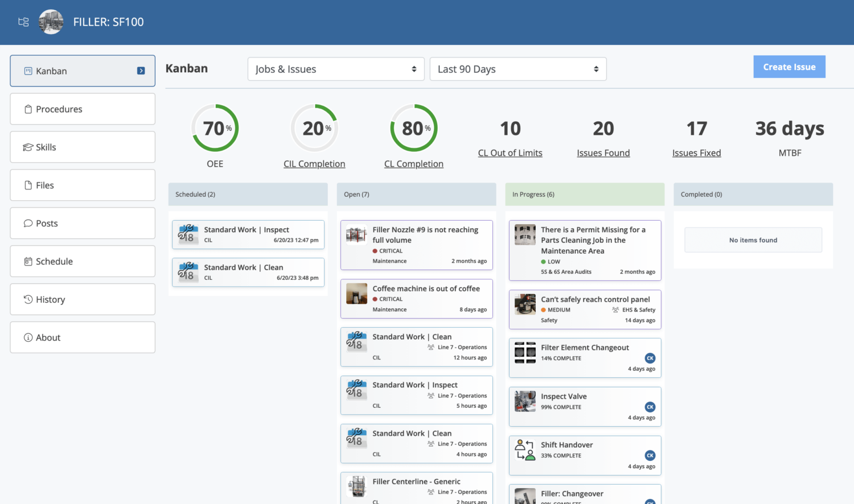Open the Jobs & Issues dropdown

click(336, 69)
